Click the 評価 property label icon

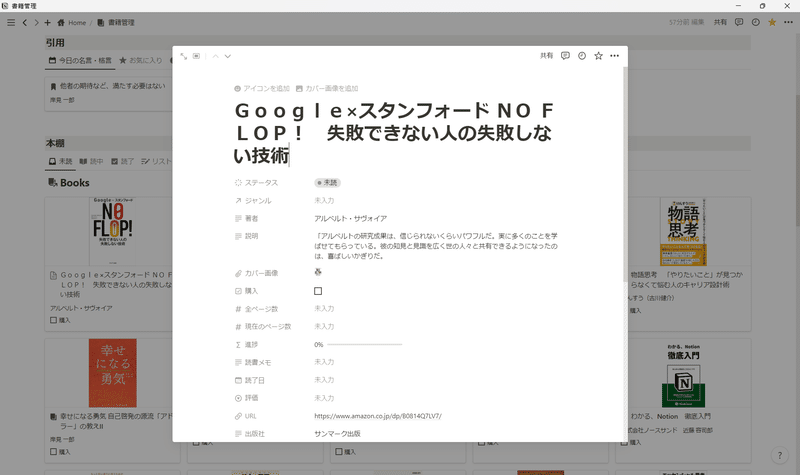pos(238,398)
